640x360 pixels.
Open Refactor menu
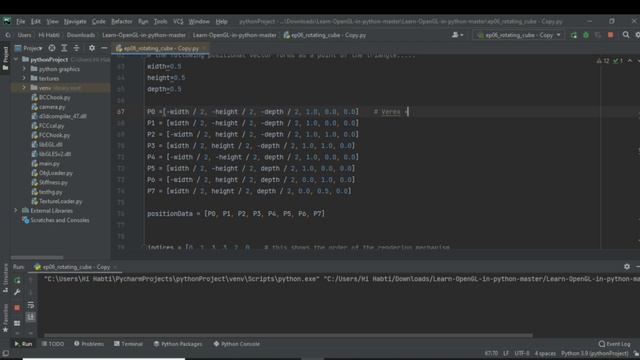click(x=122, y=21)
